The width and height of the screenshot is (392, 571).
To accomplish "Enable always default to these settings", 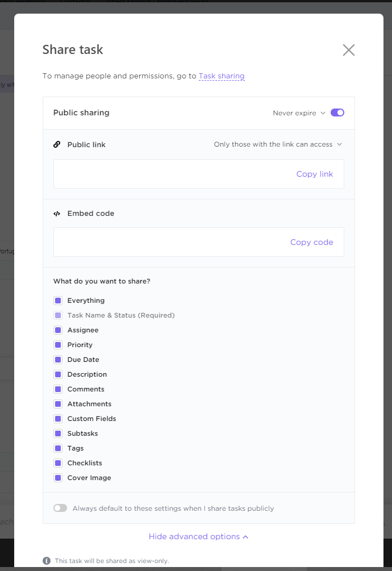I will [60, 508].
